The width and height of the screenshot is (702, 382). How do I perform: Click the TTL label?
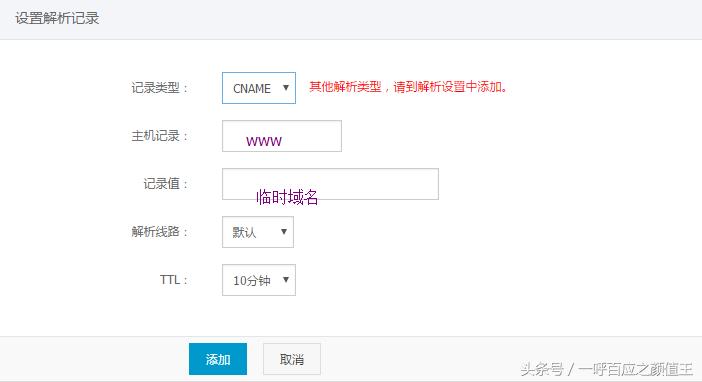coord(174,280)
